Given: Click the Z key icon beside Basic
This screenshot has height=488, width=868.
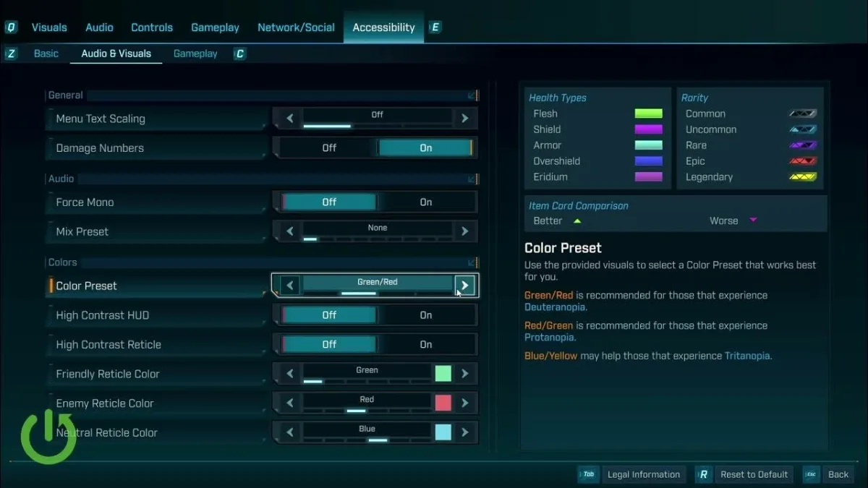Looking at the screenshot, I should tap(11, 53).
